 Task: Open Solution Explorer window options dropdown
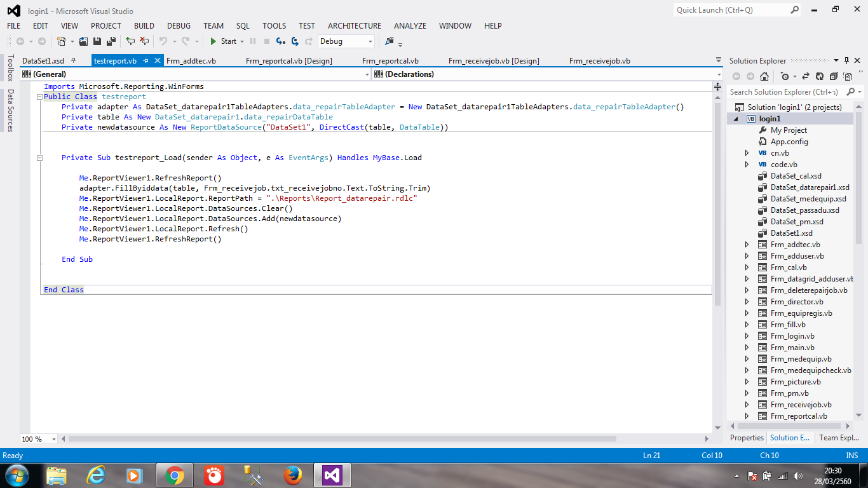click(836, 61)
